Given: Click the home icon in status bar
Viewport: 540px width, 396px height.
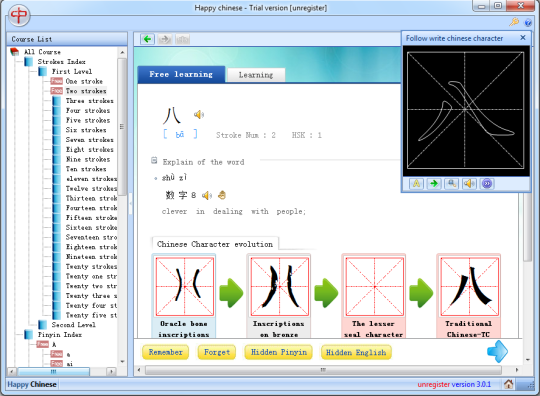Looking at the screenshot, I should pos(508,384).
